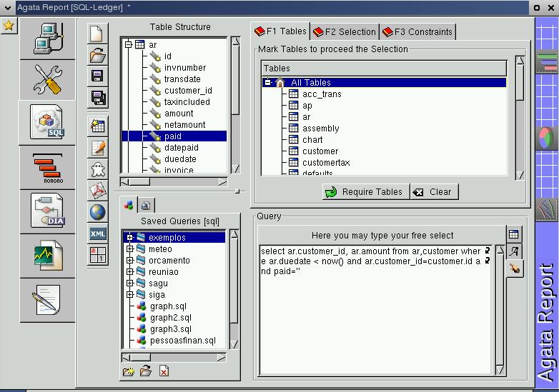
Task: Click the globe icon in toolbar
Action: [98, 212]
